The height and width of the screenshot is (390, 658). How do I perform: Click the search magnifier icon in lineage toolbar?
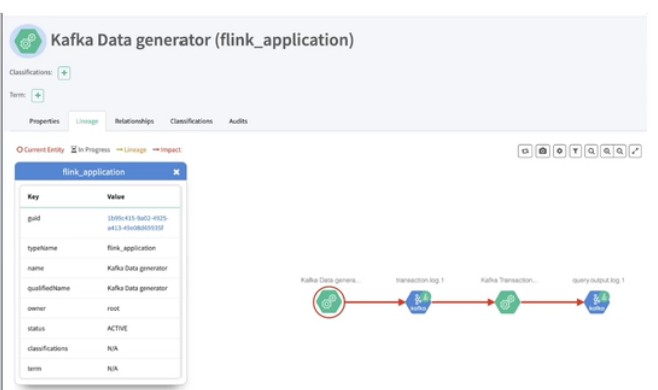[x=591, y=151]
